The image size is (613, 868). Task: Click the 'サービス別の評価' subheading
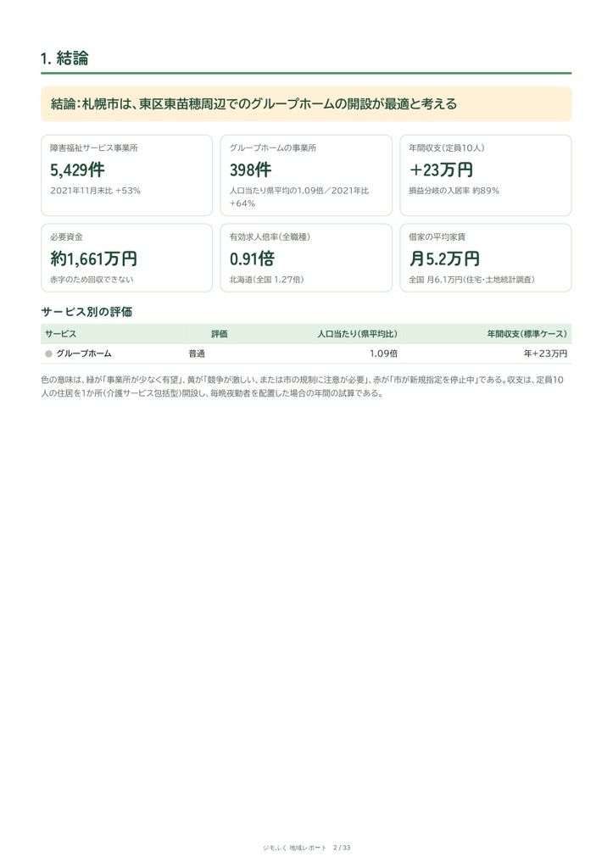86,312
